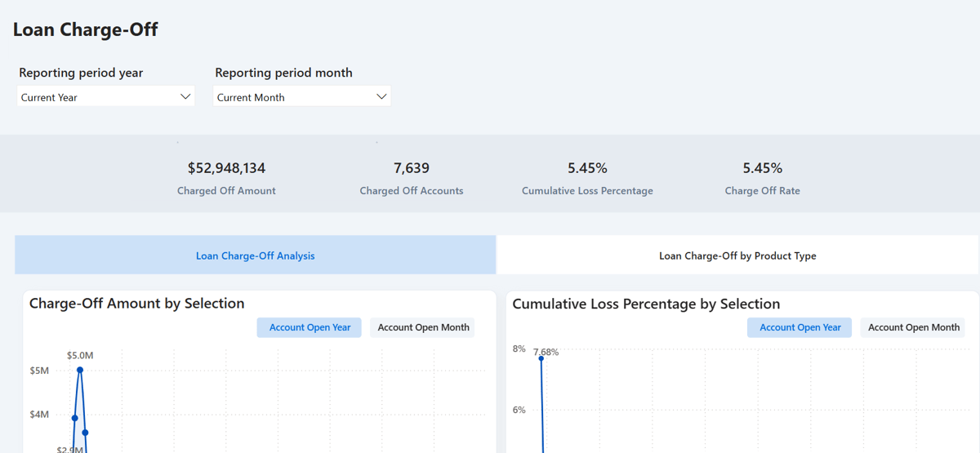Click the Charge Off Rate 5.45% card
980x453 pixels.
(762, 178)
